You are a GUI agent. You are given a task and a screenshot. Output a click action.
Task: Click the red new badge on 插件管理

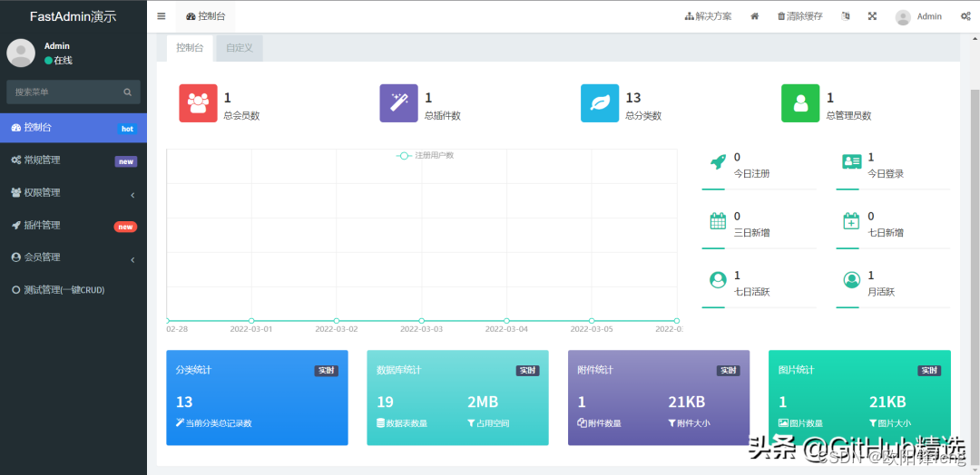pos(125,227)
